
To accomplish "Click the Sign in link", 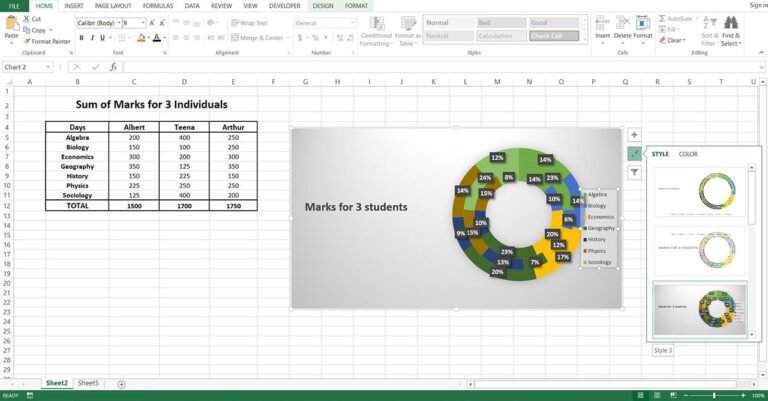I will [758, 5].
